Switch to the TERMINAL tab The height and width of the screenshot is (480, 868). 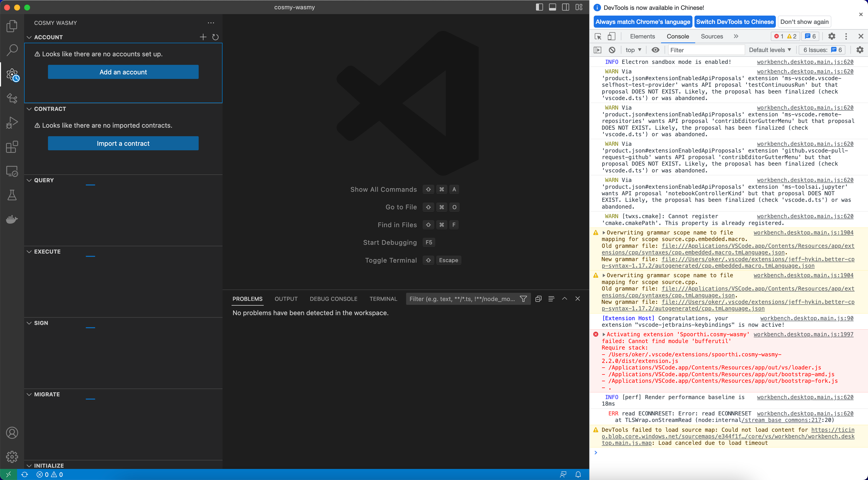point(383,299)
